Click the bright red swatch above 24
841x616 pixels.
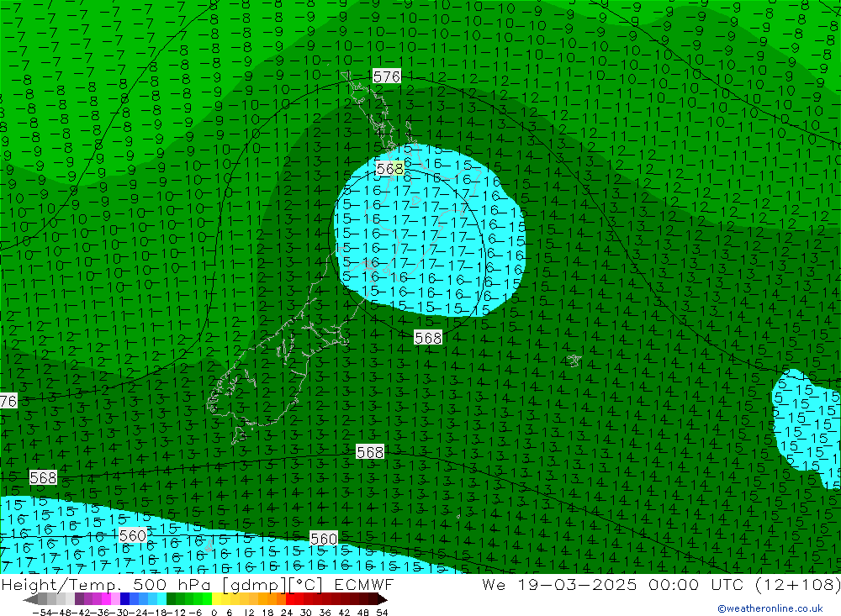tap(290, 599)
